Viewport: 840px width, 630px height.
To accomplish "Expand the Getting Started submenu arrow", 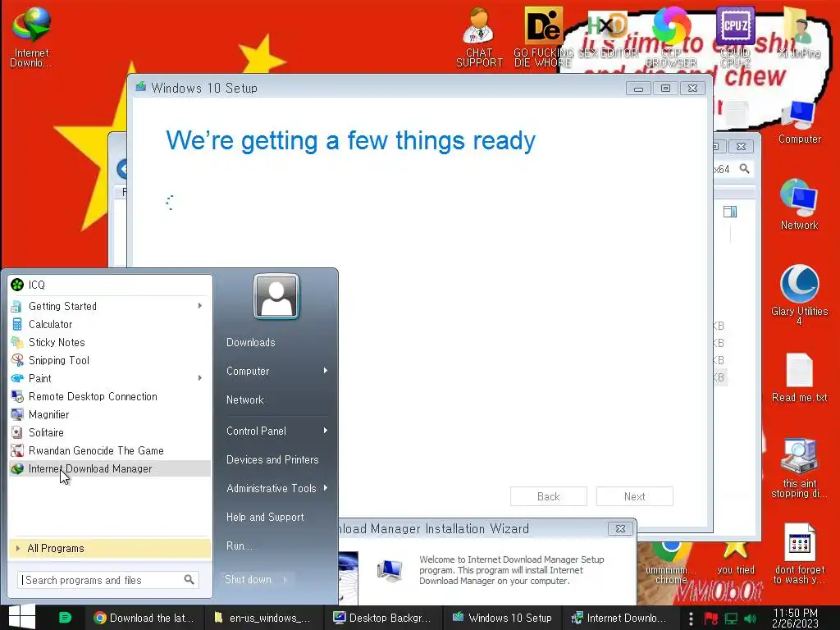I will (200, 305).
